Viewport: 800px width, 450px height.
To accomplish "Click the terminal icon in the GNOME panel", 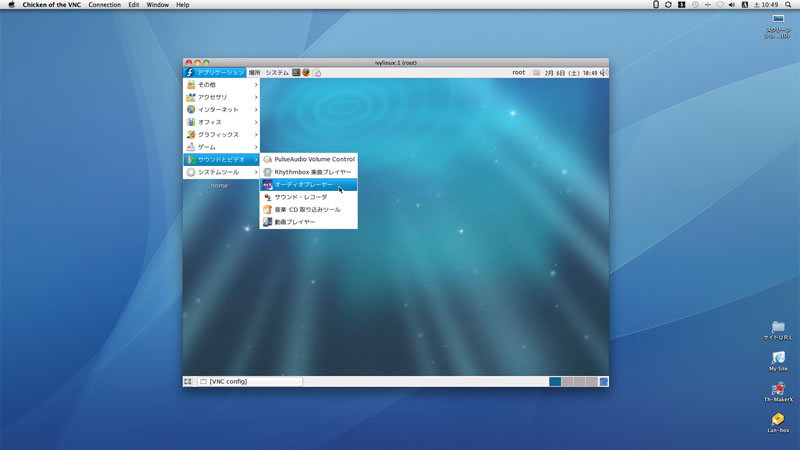I will click(x=296, y=72).
